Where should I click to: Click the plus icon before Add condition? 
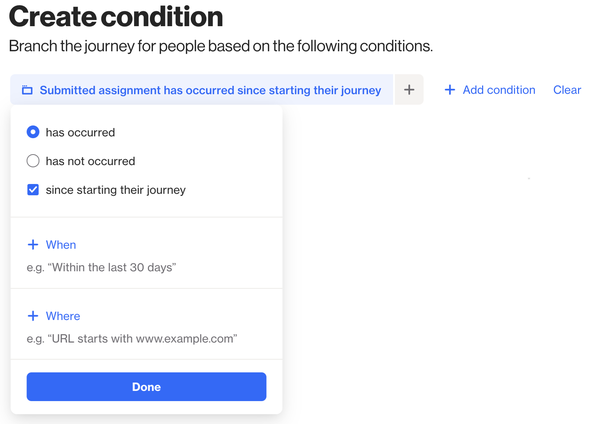[450, 90]
